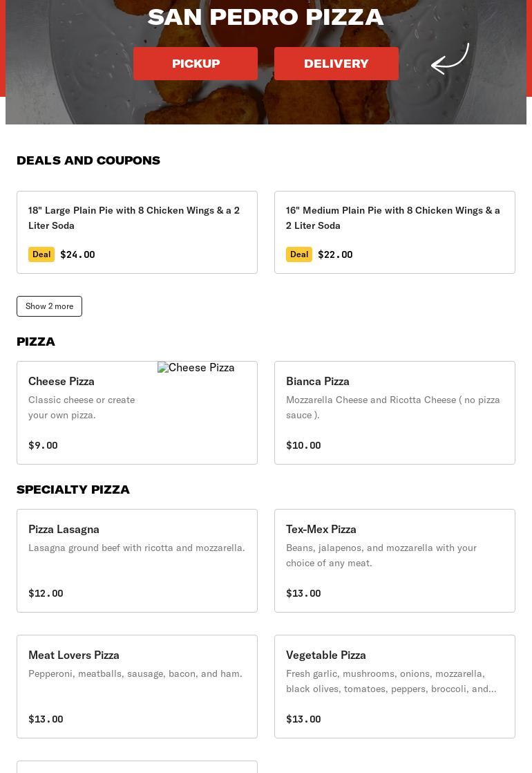The width and height of the screenshot is (532, 773).
Task: Open the Vegetable Pizza item
Action: click(326, 655)
